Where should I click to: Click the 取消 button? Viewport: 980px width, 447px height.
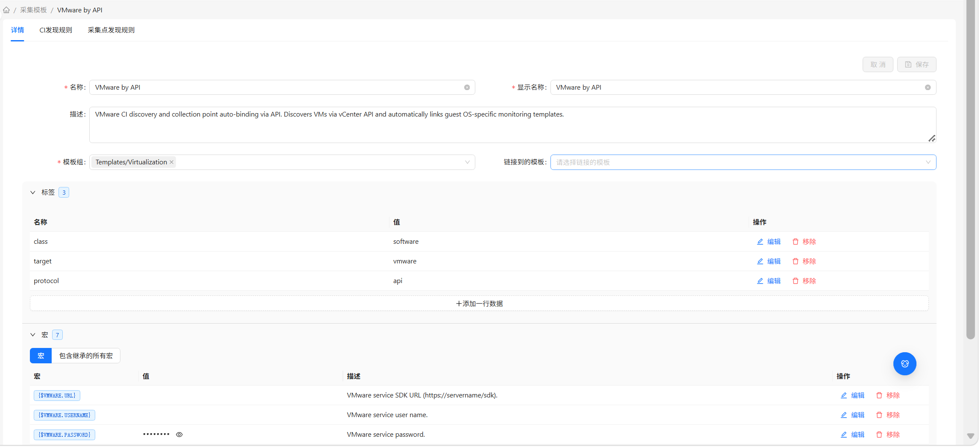click(x=878, y=64)
